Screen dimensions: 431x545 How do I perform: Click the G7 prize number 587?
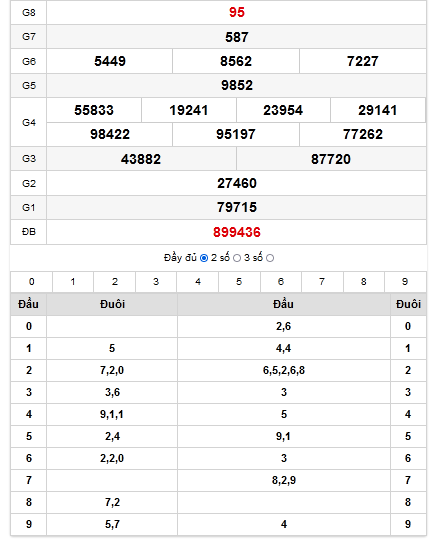[237, 37]
